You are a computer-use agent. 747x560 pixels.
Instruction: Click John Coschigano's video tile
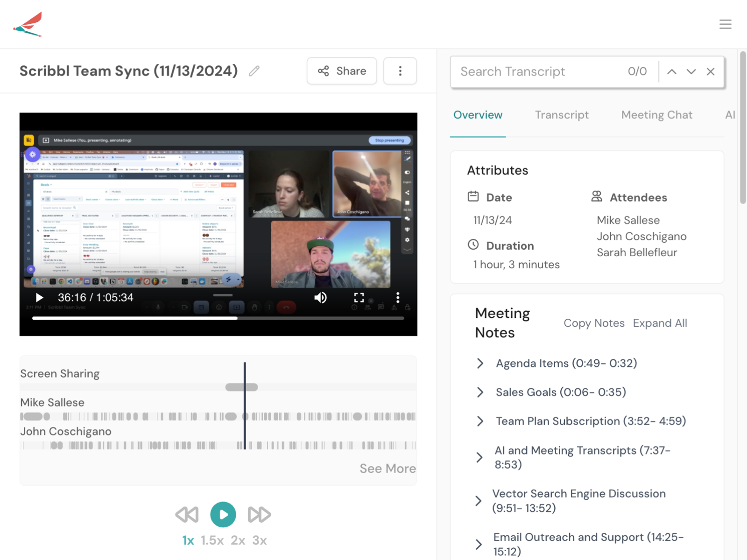click(x=367, y=184)
